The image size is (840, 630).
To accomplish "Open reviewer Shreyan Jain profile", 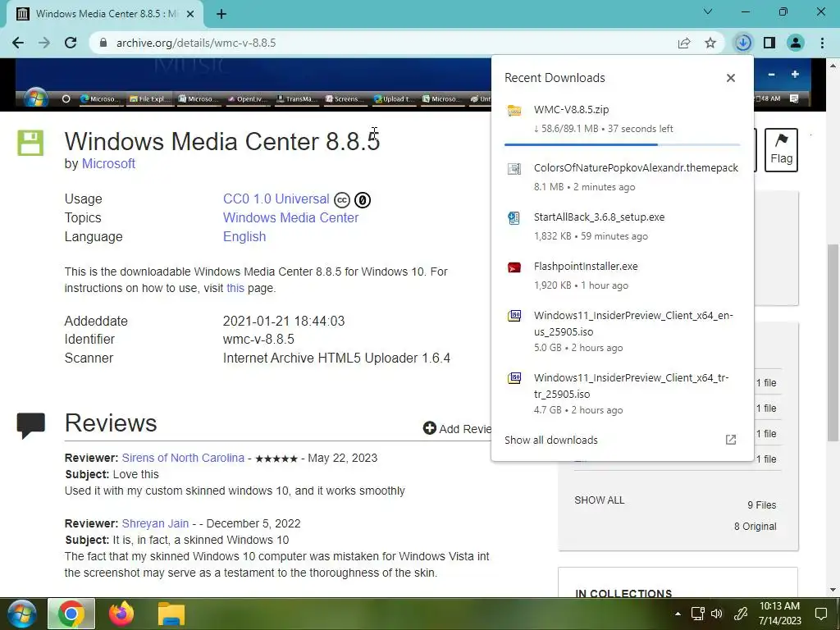I will click(x=155, y=523).
